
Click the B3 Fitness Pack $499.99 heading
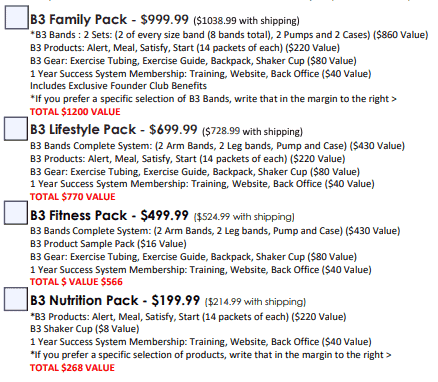point(109,215)
